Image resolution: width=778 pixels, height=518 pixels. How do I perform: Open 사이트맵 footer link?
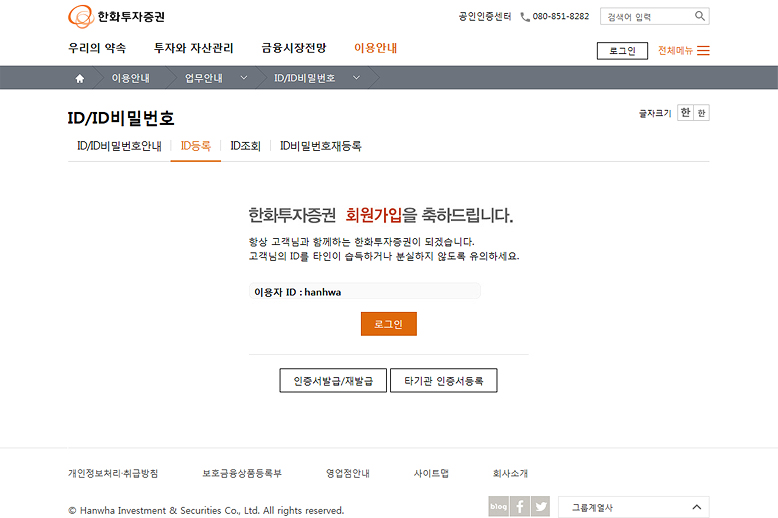click(431, 473)
